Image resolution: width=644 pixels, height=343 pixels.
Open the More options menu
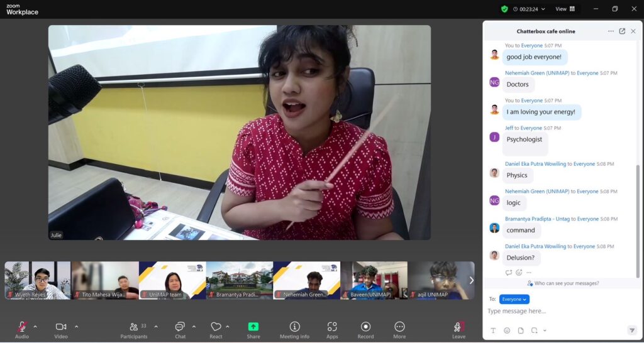(x=399, y=330)
